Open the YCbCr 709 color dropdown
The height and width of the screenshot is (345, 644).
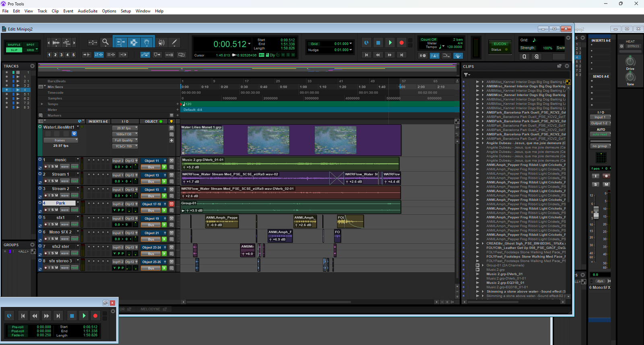pyautogui.click(x=125, y=146)
